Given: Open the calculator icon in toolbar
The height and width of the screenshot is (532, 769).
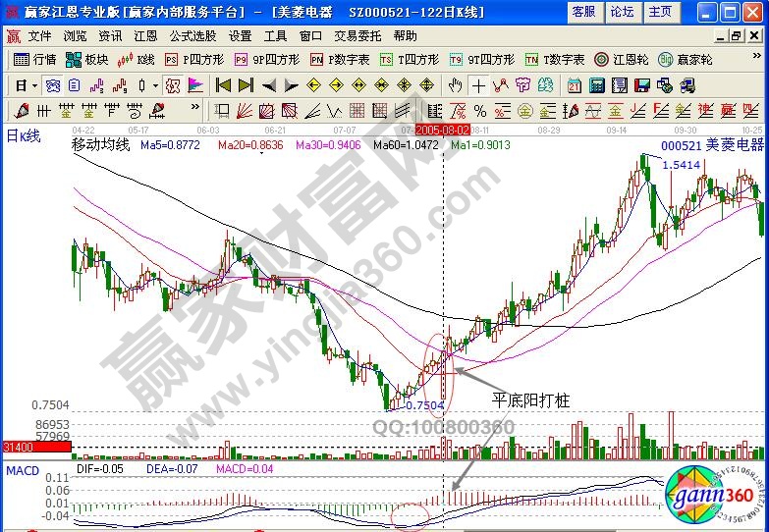Looking at the screenshot, I should coord(595,85).
